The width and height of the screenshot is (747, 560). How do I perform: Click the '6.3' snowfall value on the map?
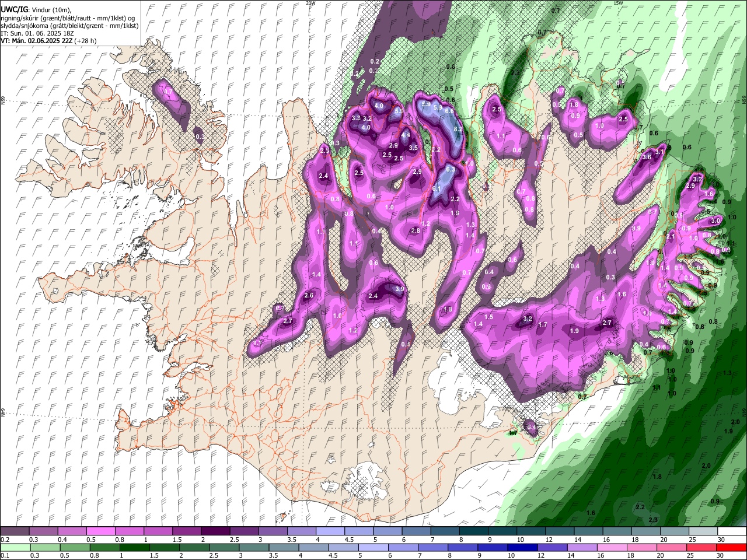(451, 169)
